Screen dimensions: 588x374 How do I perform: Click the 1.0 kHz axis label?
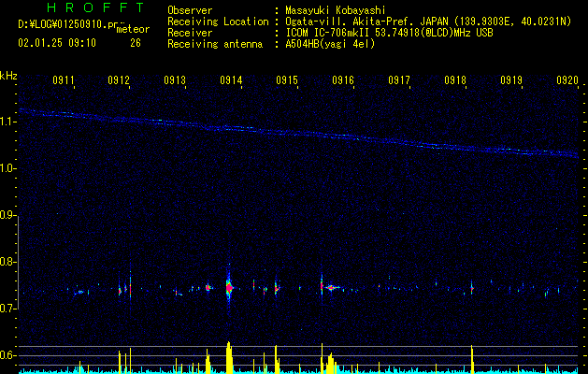tap(8, 168)
